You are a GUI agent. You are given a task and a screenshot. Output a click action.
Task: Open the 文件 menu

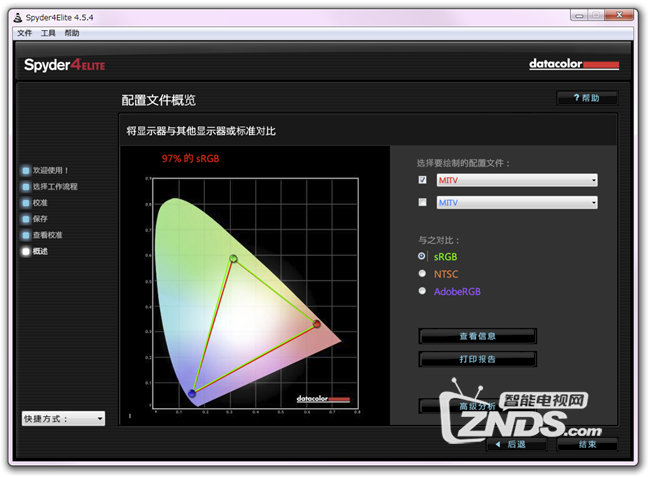pos(24,33)
